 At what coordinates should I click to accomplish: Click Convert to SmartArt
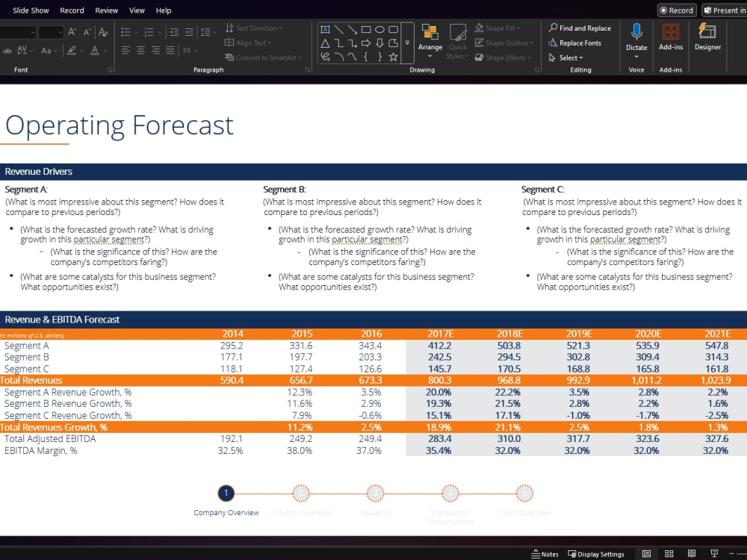coord(264,57)
